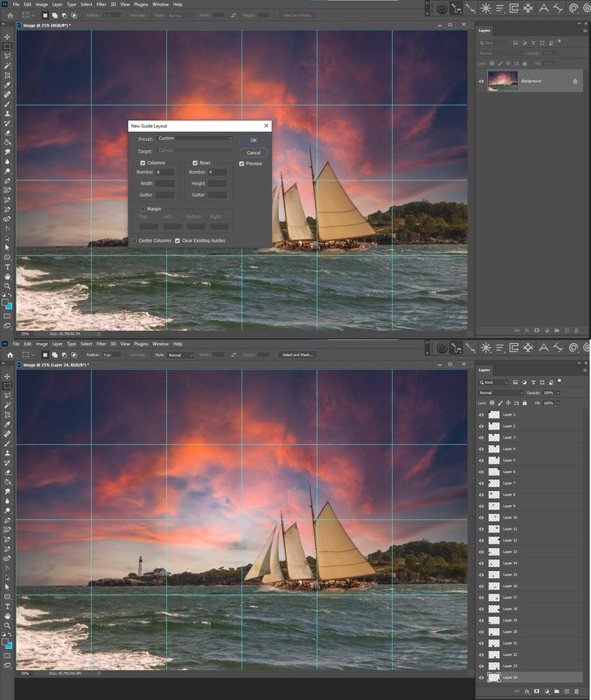This screenshot has height=700, width=591.
Task: Select the Brush tool in the lower window
Action: [x=7, y=444]
